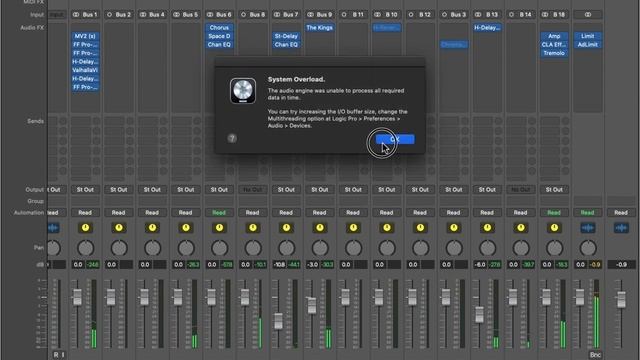Toggle mono format icon next to Bus 8 input

[x=243, y=15]
